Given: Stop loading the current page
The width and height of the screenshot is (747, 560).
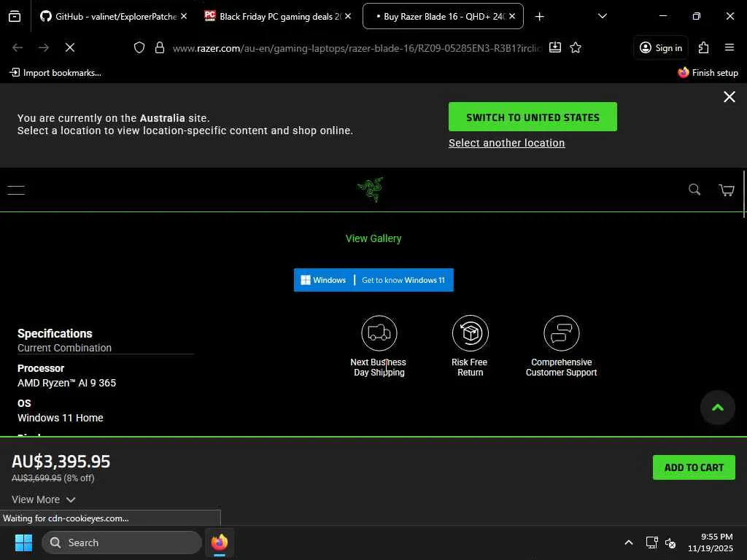Looking at the screenshot, I should pyautogui.click(x=70, y=47).
